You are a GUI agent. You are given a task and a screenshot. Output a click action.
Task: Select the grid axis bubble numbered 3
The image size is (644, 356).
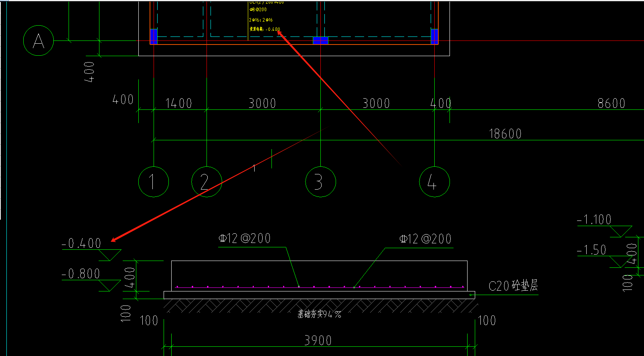[x=320, y=182]
